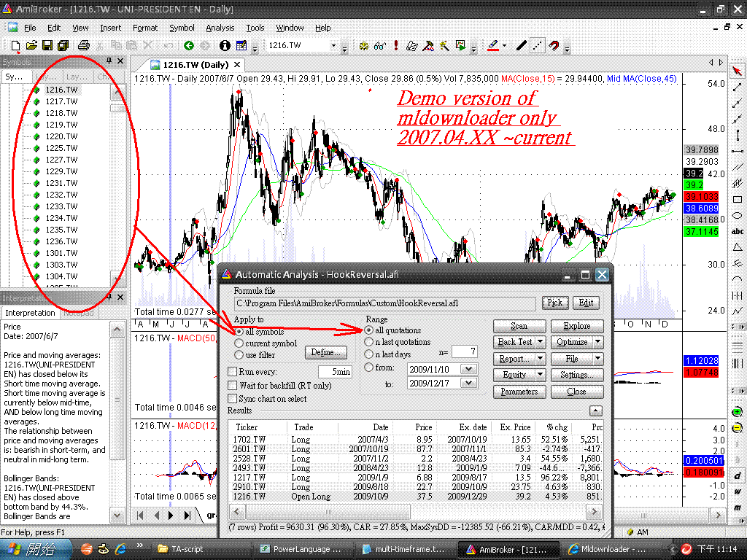The height and width of the screenshot is (560, 747).
Task: Open the Tools menu
Action: pos(255,28)
